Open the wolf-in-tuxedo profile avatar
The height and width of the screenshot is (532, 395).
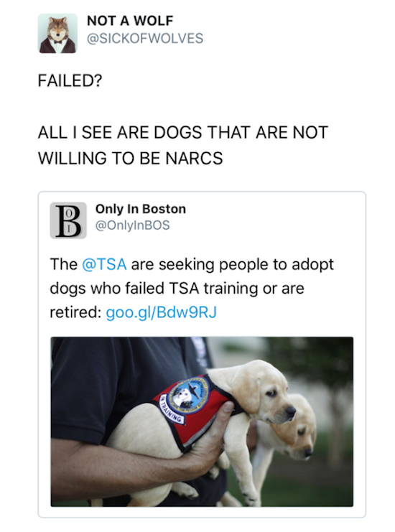[57, 33]
